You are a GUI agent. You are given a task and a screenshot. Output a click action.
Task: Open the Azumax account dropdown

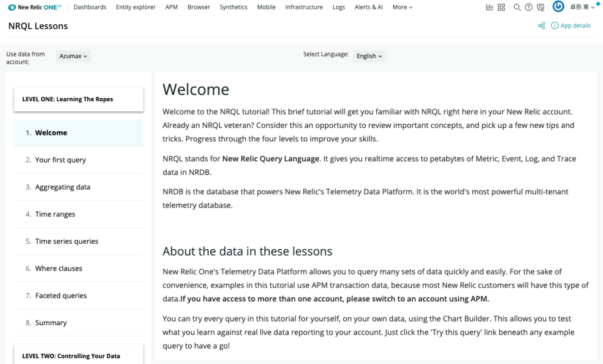coord(73,56)
